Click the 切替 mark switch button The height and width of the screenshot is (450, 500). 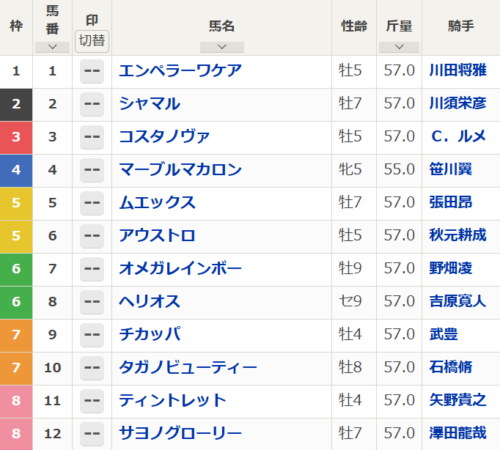[x=92, y=41]
